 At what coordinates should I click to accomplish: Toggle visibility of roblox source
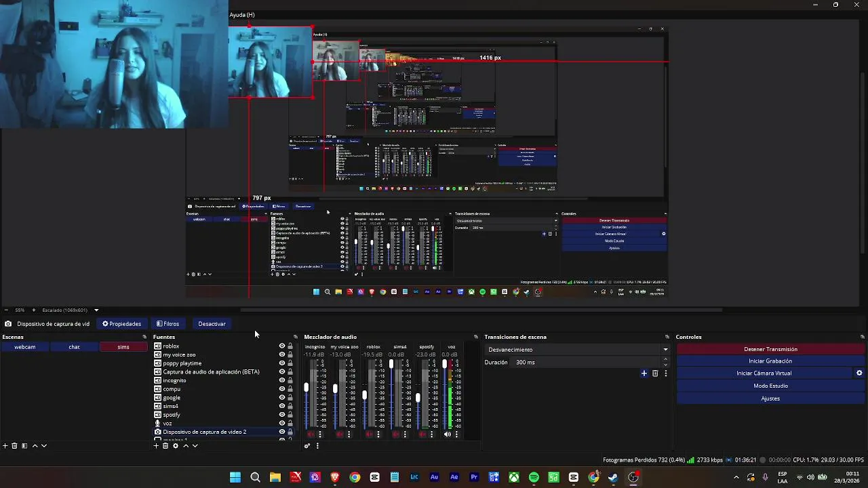point(282,346)
